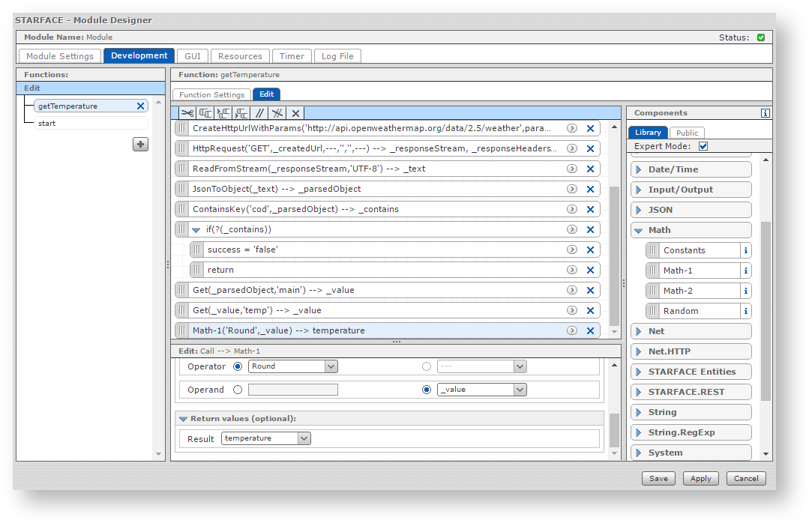Switch to the Module Settings tab
Viewport: 812px width, 526px height.
click(60, 56)
